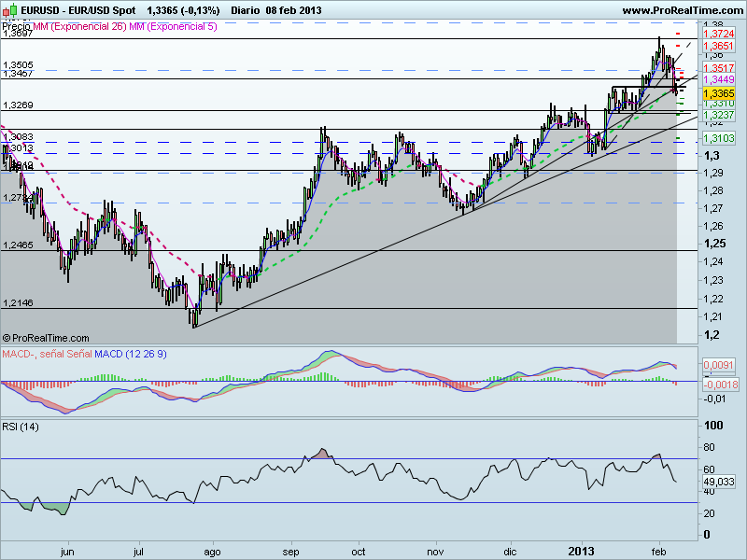Click the bold 1,2 price axis value

[712, 335]
